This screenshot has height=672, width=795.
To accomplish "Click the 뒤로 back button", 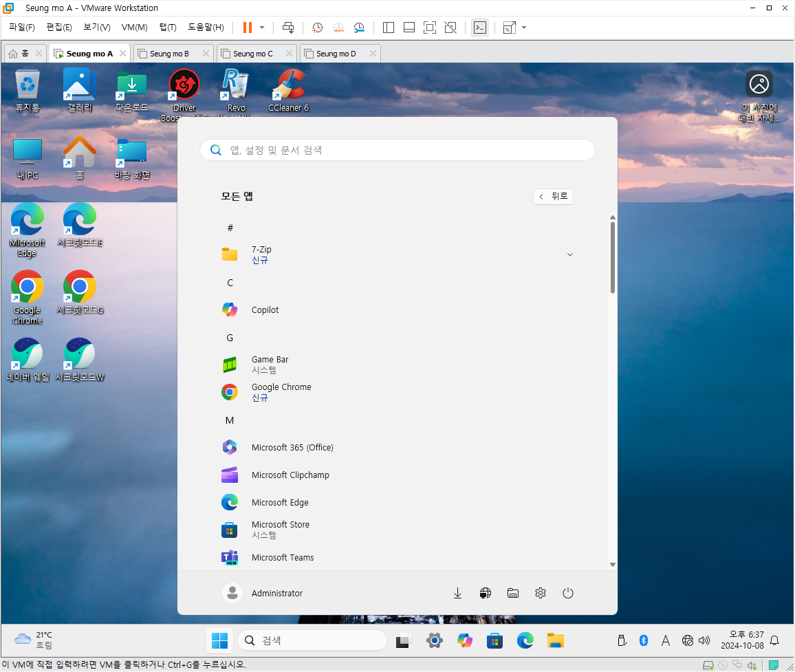I will click(553, 196).
